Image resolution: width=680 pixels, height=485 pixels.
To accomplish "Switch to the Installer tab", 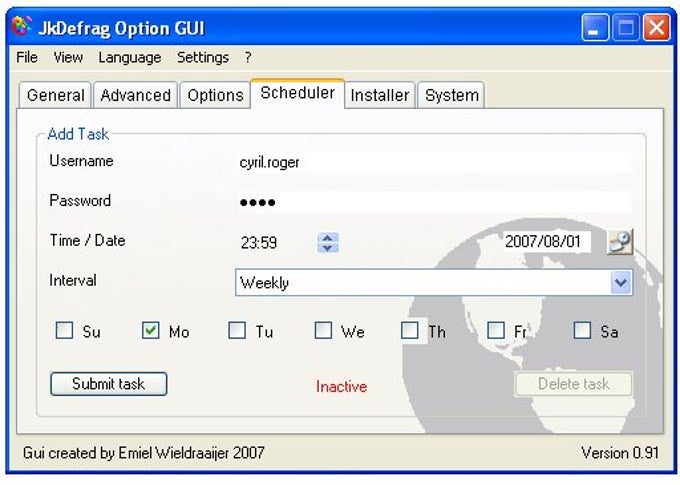I will (x=380, y=95).
